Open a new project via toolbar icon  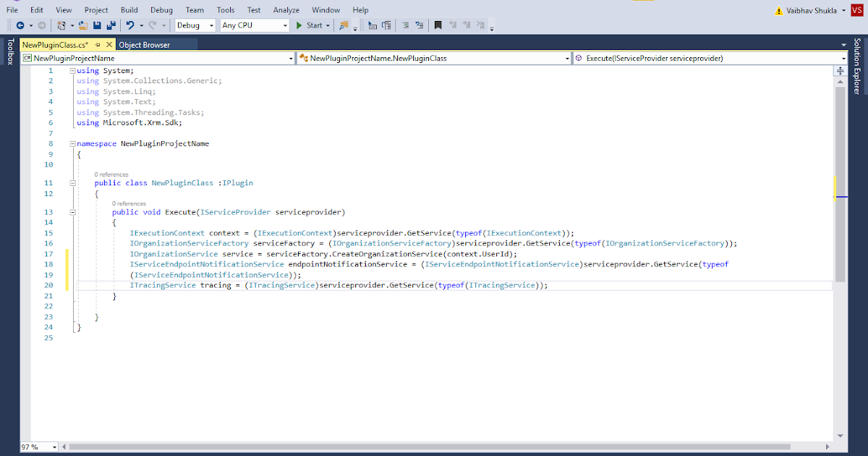[61, 25]
